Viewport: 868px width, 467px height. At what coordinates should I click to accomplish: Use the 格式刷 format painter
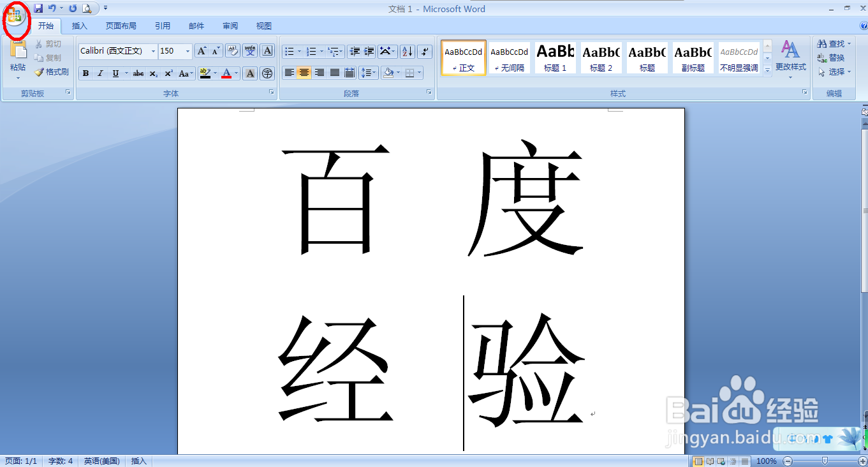[52, 72]
